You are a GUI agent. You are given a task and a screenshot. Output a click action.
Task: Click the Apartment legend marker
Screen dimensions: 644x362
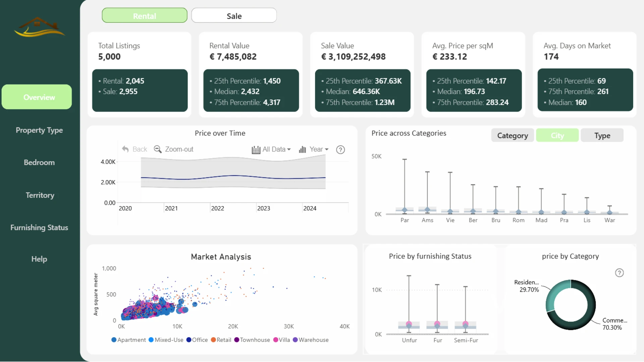pos(114,340)
